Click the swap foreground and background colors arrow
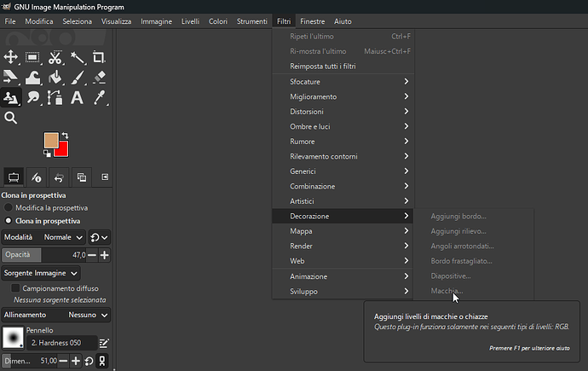This screenshot has width=588, height=371. (x=65, y=135)
